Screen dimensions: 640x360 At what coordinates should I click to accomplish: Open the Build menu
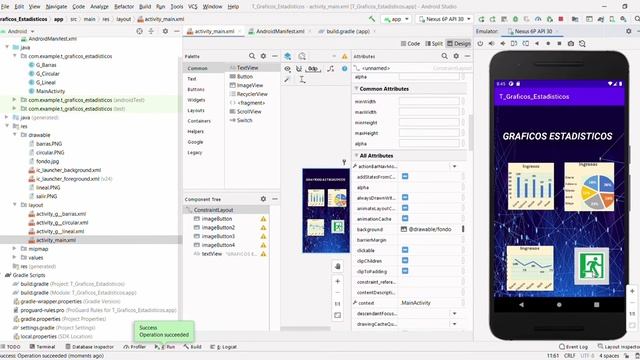145,7
